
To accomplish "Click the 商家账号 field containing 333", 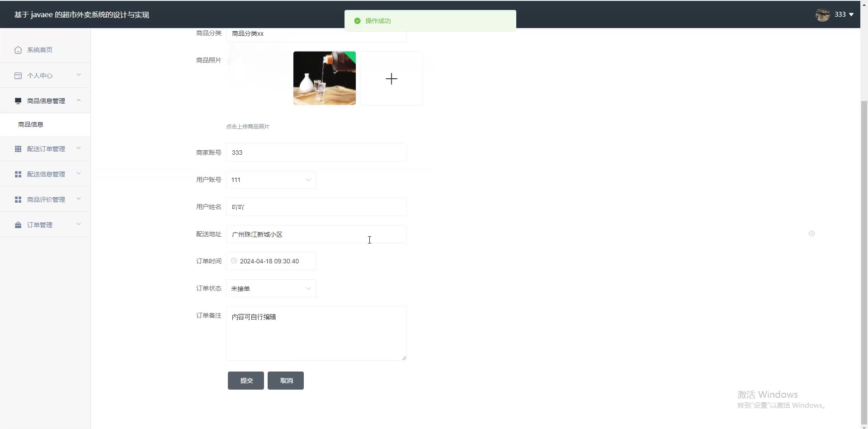I will click(x=316, y=153).
